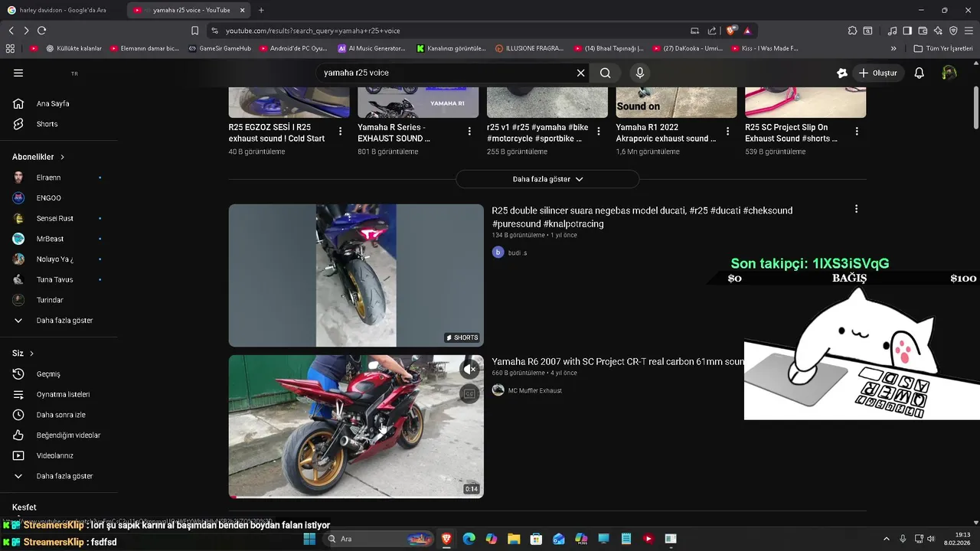Start voice search with the microphone icon
Screen dimensions: 980x551
click(640, 73)
